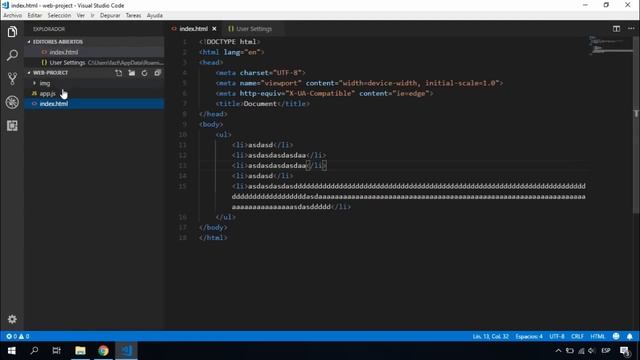Open the Ayuda menu
The width and height of the screenshot is (640, 360).
point(155,16)
